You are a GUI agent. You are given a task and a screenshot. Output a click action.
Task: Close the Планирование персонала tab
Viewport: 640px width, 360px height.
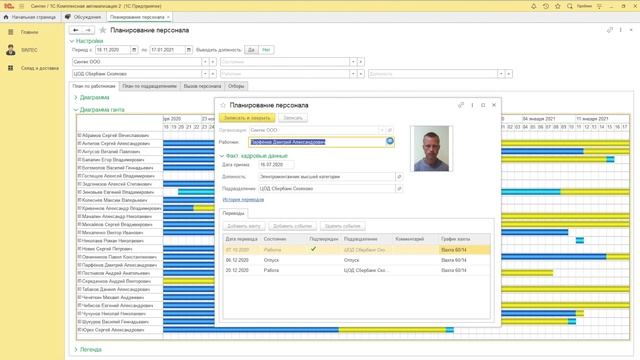(168, 17)
